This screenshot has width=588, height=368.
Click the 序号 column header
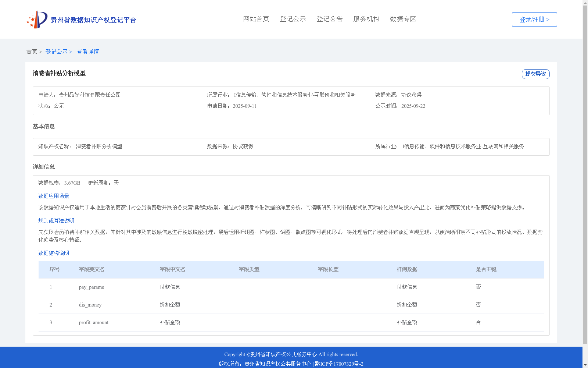click(x=54, y=269)
